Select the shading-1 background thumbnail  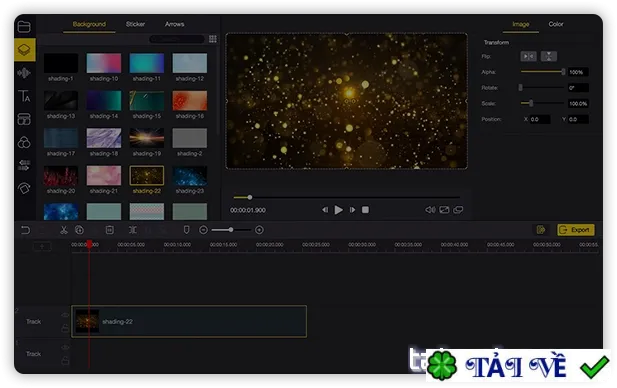coord(61,63)
